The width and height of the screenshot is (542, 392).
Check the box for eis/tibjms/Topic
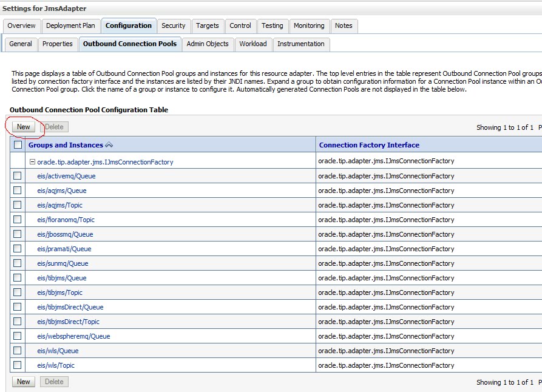point(17,292)
